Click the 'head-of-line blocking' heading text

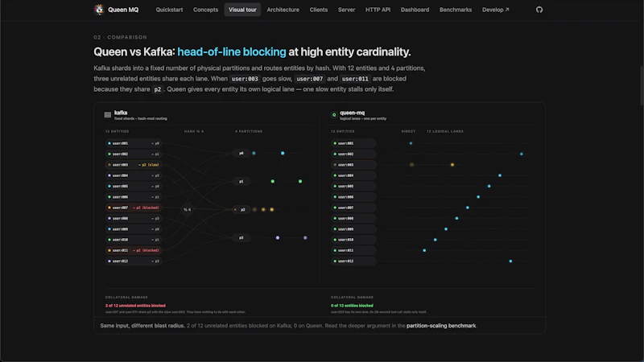click(232, 51)
